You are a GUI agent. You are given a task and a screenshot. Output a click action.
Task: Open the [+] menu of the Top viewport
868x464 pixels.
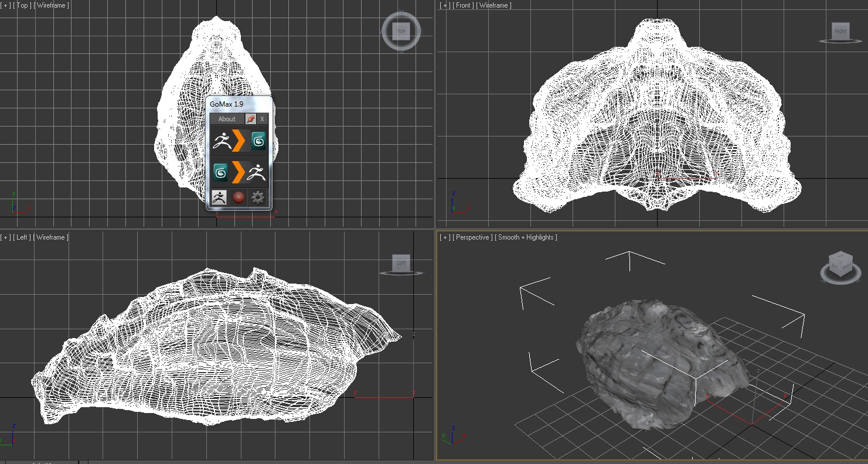click(x=6, y=5)
